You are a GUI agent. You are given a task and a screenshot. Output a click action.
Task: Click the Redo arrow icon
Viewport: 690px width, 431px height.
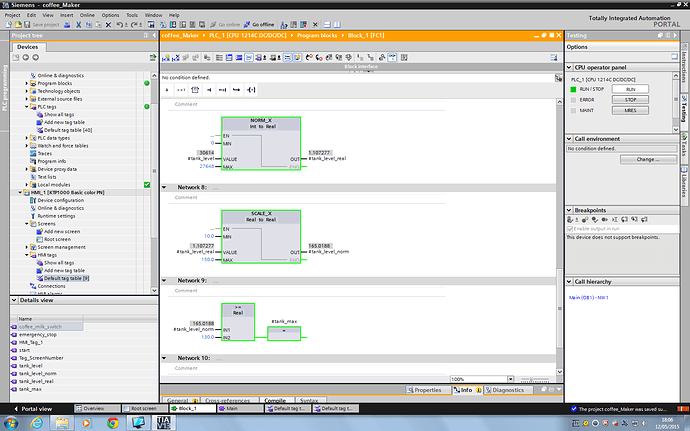click(x=134, y=25)
